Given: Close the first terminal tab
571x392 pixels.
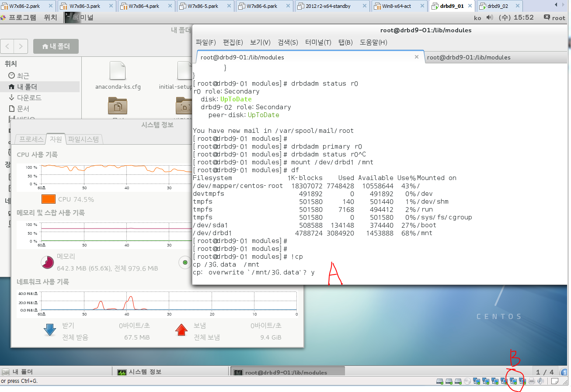Looking at the screenshot, I should [417, 57].
